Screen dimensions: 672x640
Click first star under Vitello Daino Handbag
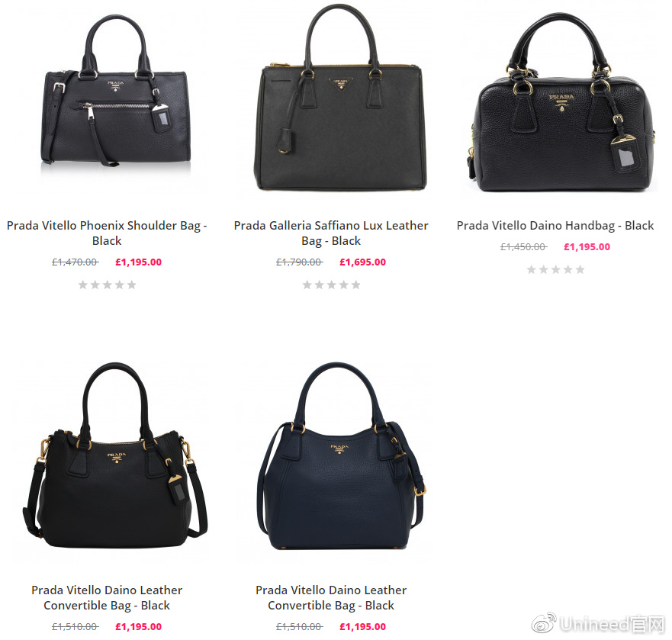[531, 269]
